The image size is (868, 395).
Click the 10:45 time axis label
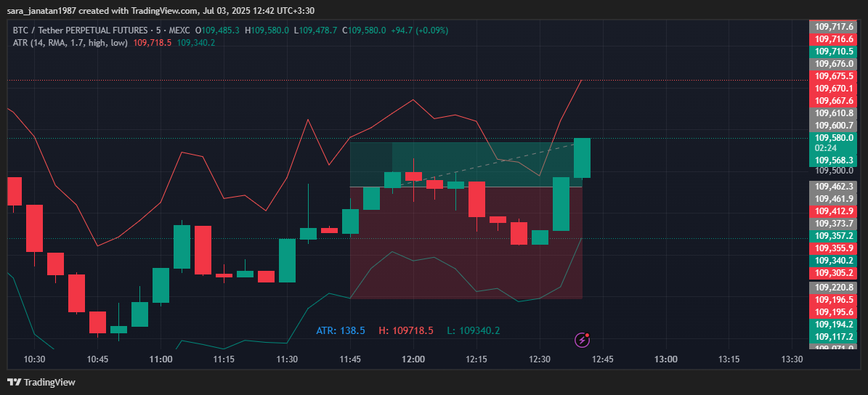click(97, 359)
